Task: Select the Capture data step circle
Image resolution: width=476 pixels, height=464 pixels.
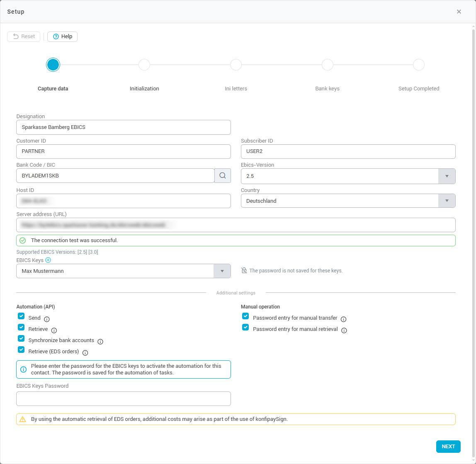Action: tap(53, 65)
